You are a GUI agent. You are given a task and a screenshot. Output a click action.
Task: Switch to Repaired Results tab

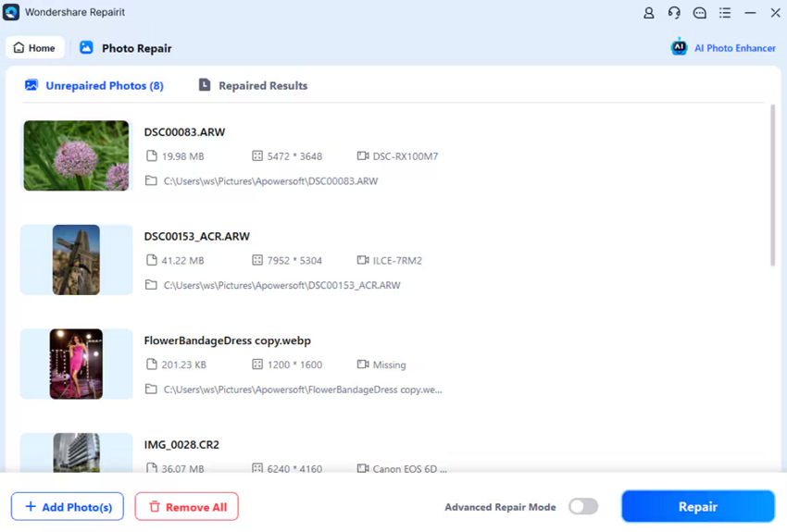point(253,86)
